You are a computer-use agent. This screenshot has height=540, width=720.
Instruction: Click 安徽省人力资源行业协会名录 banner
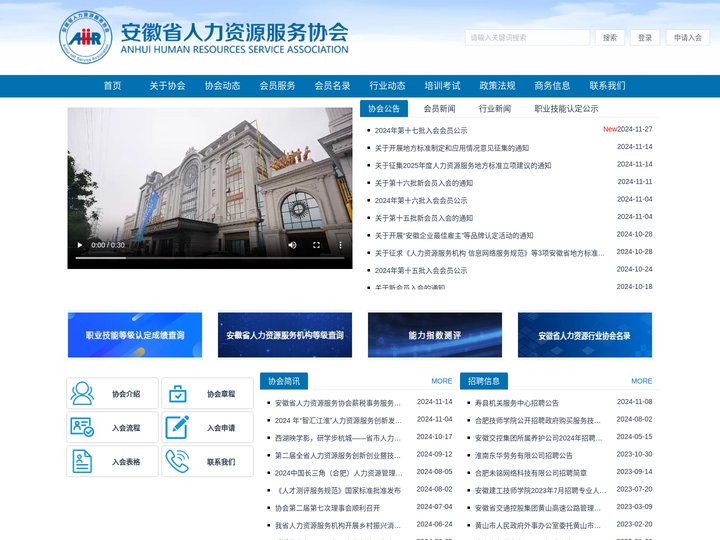point(585,335)
